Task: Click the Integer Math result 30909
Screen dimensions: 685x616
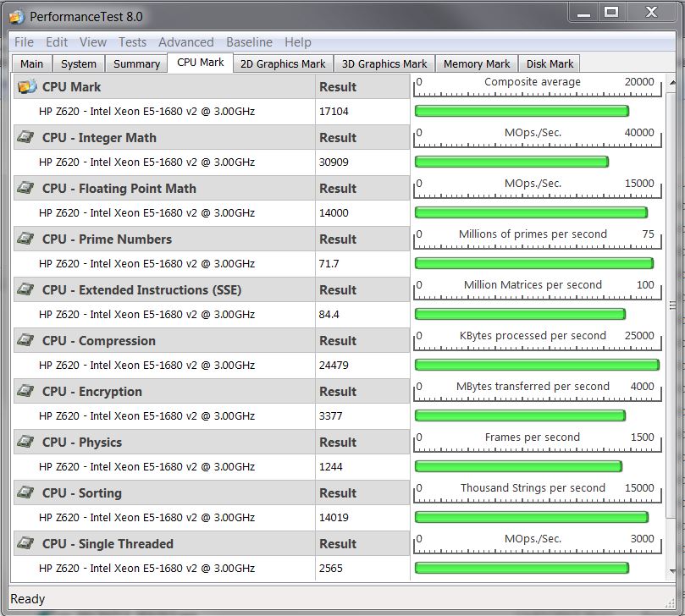Action: pyautogui.click(x=334, y=162)
